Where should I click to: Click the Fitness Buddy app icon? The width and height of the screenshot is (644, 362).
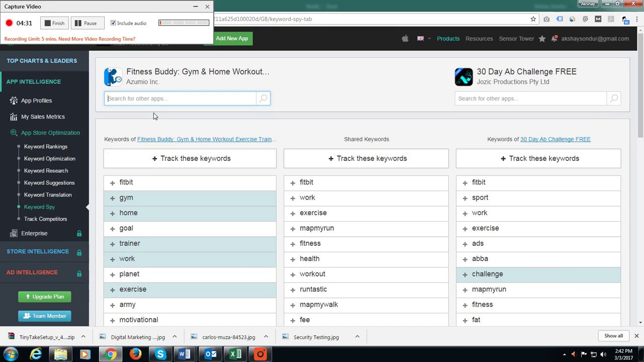point(113,77)
